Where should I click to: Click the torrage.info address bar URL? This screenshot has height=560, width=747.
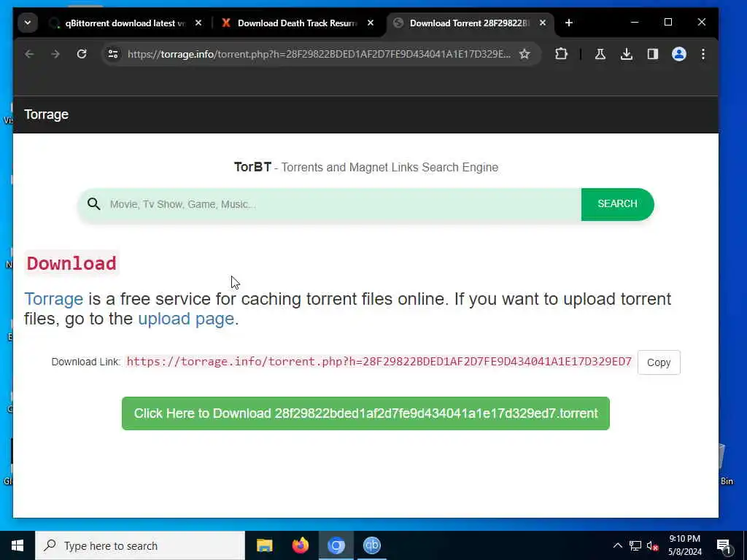point(319,54)
